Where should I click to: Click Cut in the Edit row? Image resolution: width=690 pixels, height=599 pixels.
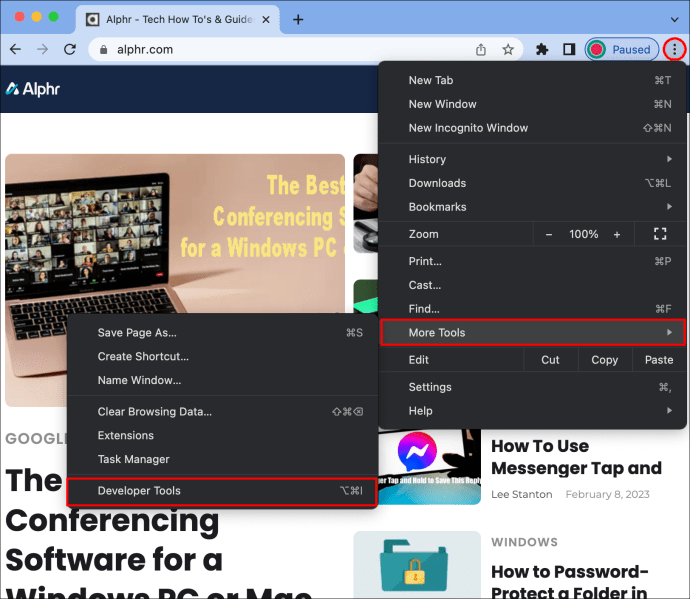tap(550, 360)
